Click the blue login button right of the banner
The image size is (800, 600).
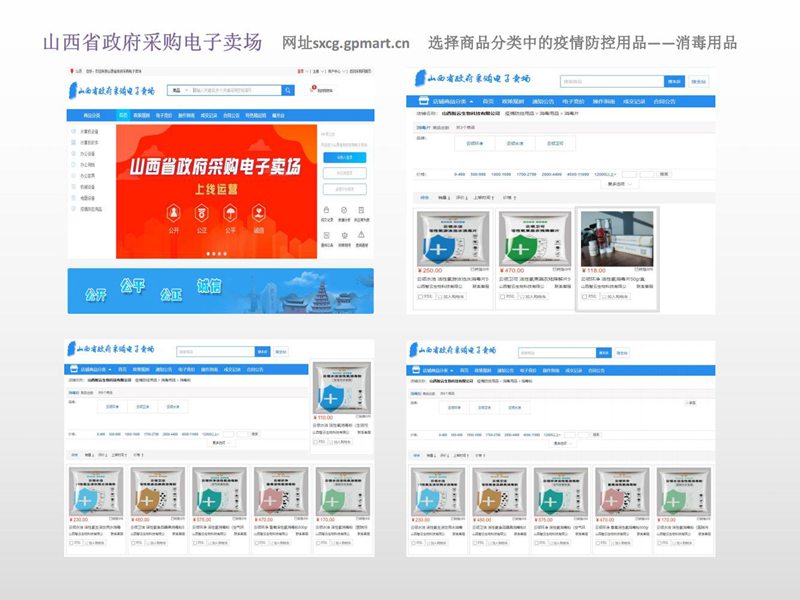pyautogui.click(x=343, y=157)
